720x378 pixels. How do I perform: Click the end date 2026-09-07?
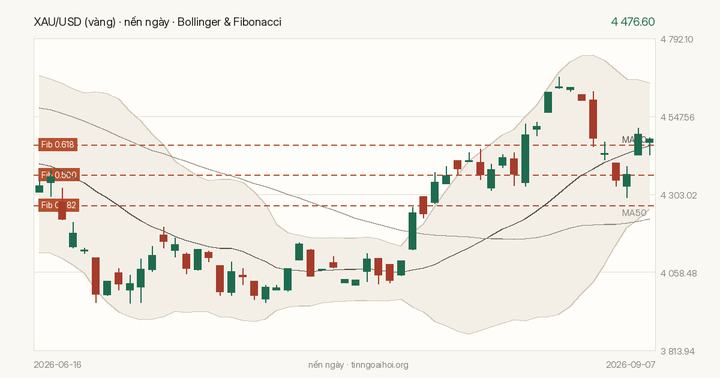coord(630,365)
